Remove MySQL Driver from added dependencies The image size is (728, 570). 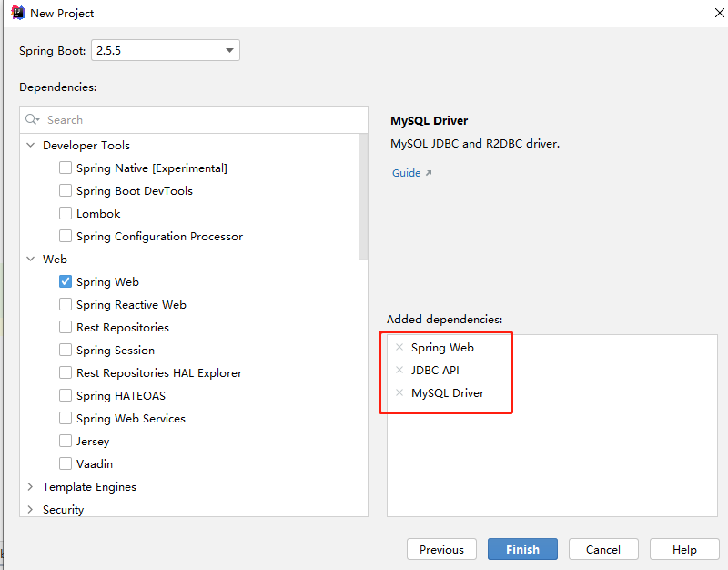(399, 392)
